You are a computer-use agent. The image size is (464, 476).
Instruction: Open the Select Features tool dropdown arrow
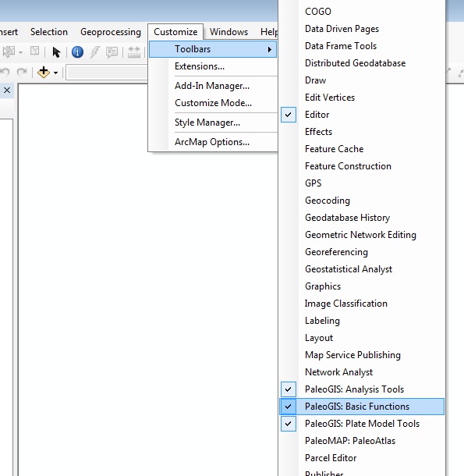pos(20,52)
